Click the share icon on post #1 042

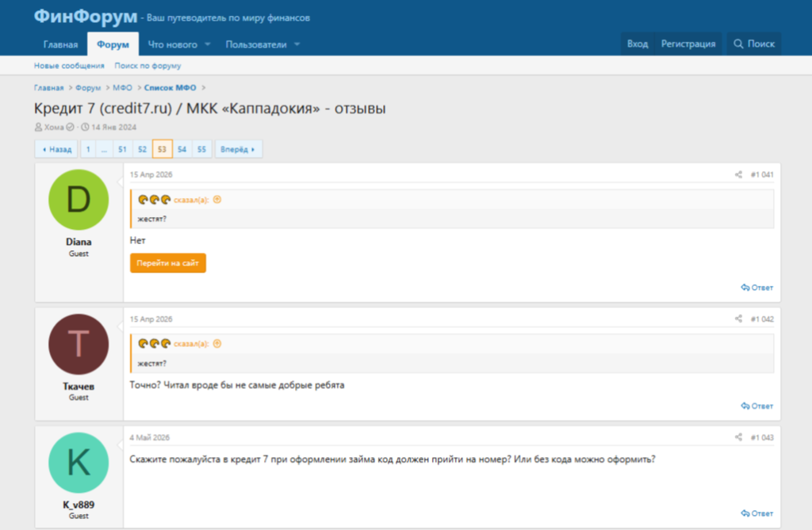point(738,318)
